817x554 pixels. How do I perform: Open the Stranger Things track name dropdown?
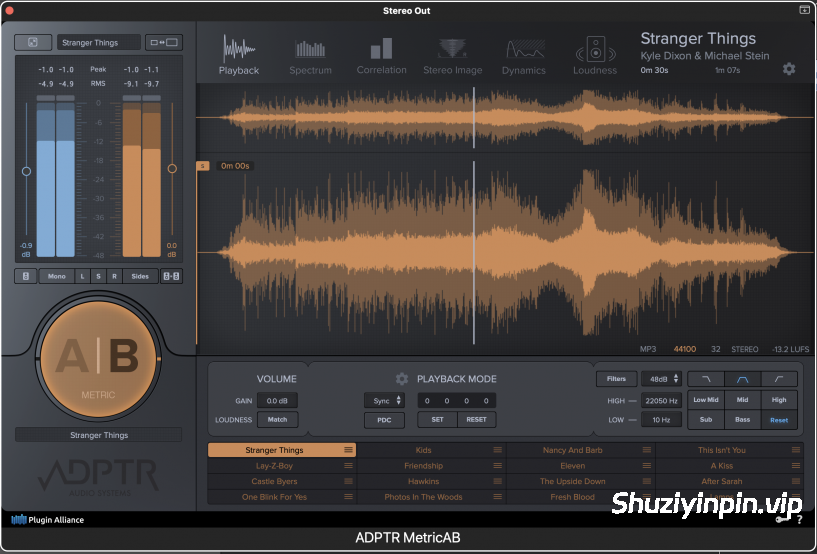98,42
